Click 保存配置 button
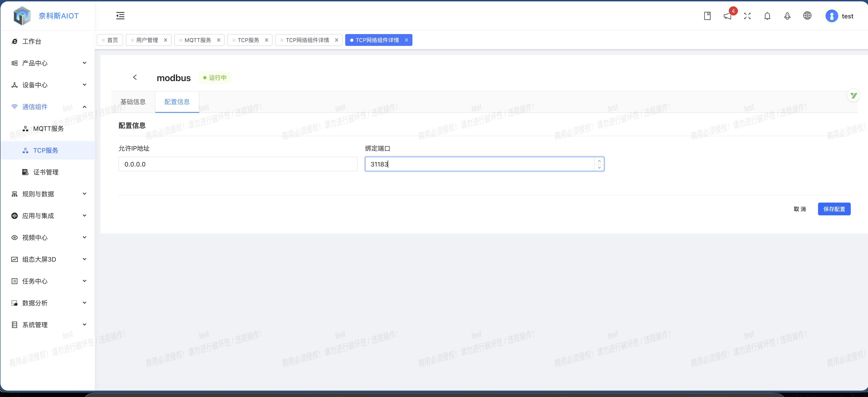Screen dimensions: 868x397 coord(834,209)
